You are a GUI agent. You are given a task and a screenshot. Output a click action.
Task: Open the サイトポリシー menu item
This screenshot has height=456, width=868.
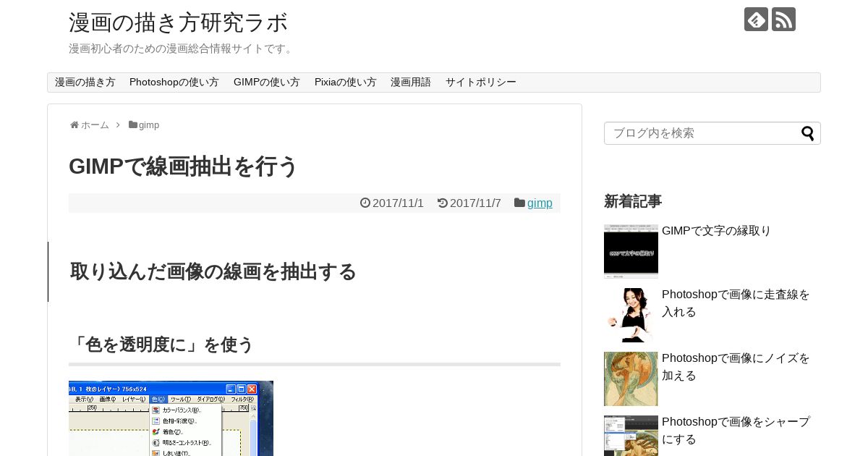click(481, 83)
